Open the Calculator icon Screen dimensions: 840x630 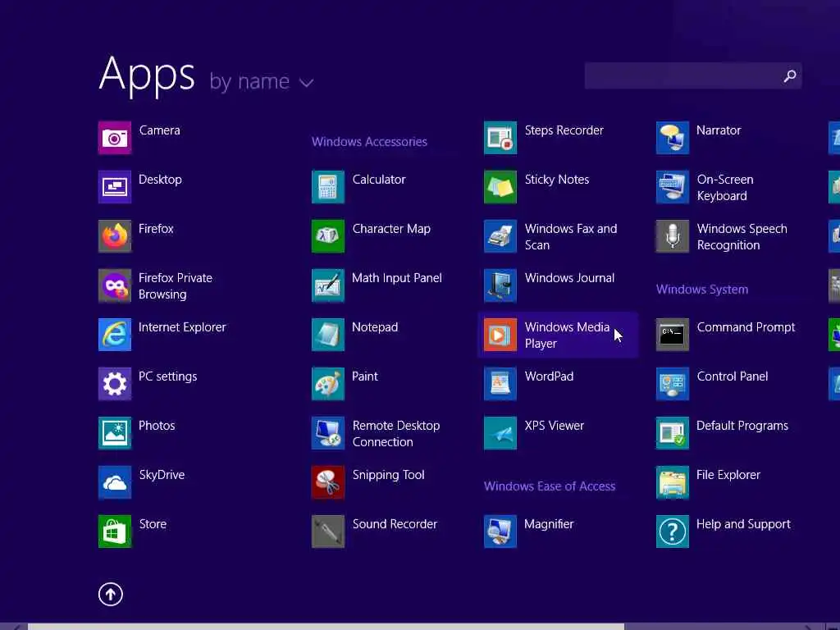pos(328,187)
